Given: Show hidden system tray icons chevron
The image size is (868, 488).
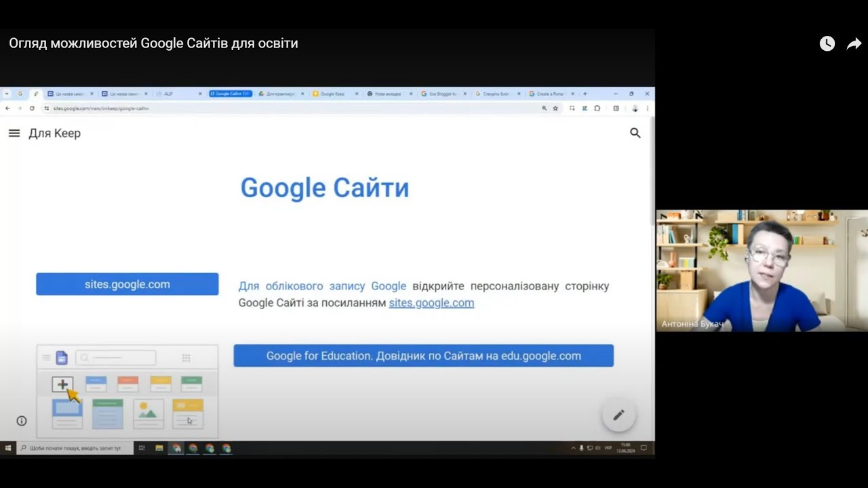Looking at the screenshot, I should [573, 448].
